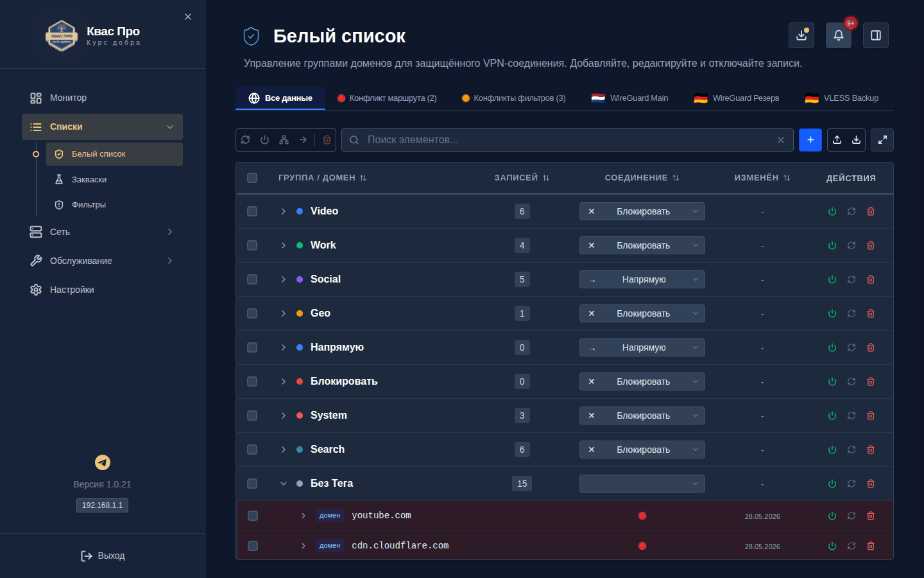Open the VLESS Backup tab
The width and height of the screenshot is (924, 578).
(x=842, y=98)
